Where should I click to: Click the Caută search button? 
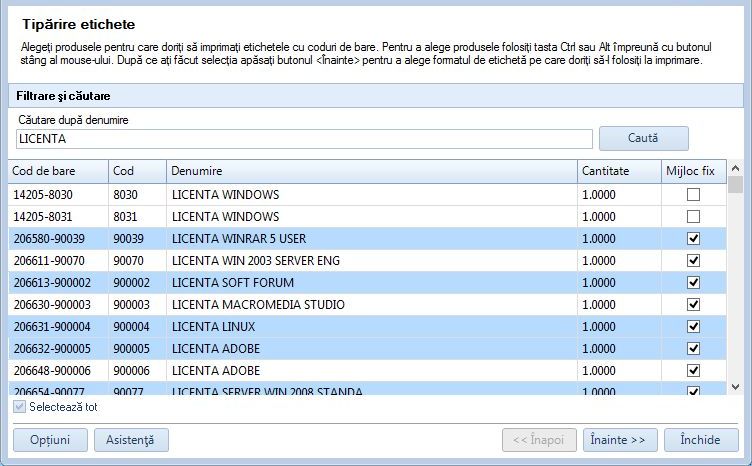click(644, 138)
